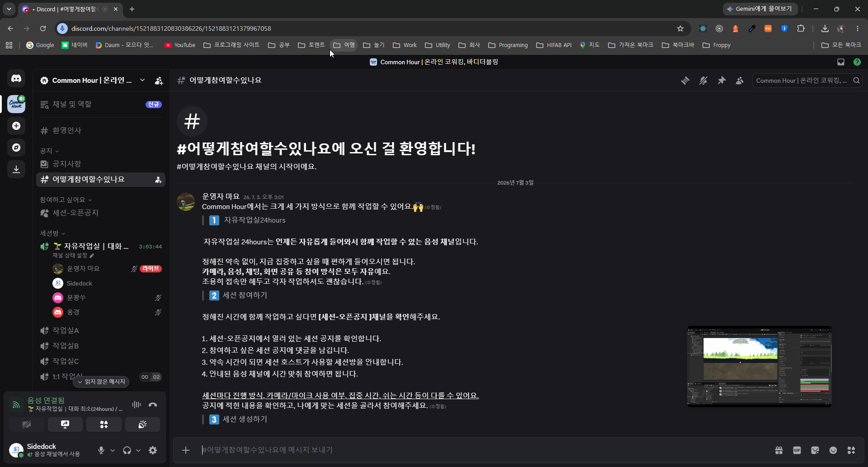Select voice member 운영자 마요

[x=107, y=269]
